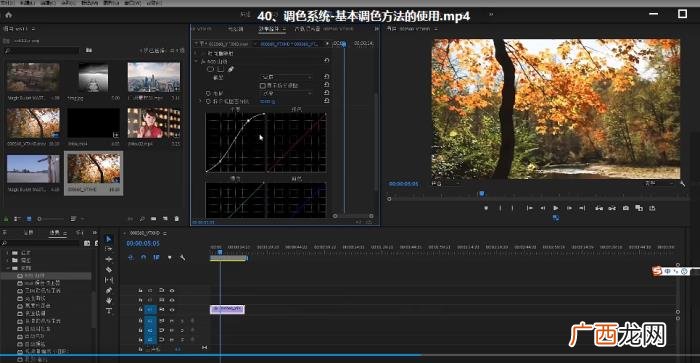Open Comparison View in Program monitor
This screenshot has width=700, height=363.
pyautogui.click(x=639, y=208)
